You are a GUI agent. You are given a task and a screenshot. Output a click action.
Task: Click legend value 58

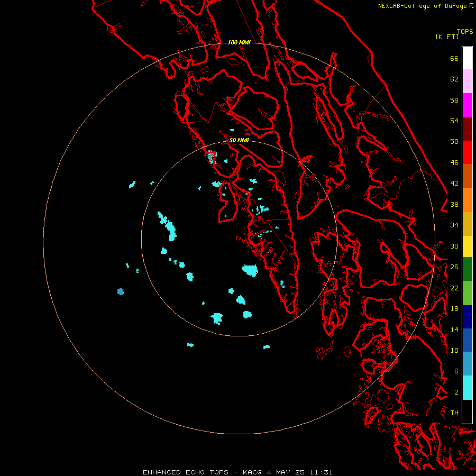click(x=454, y=100)
